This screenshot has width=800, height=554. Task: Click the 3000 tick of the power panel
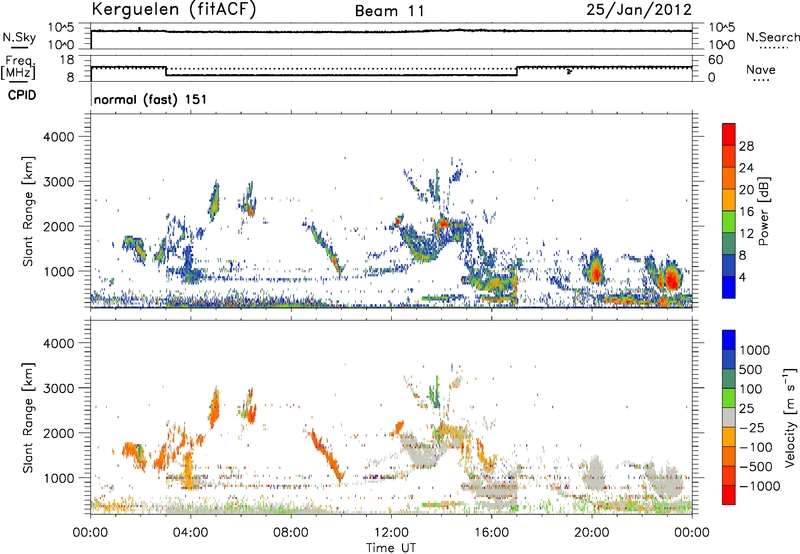coord(58,182)
